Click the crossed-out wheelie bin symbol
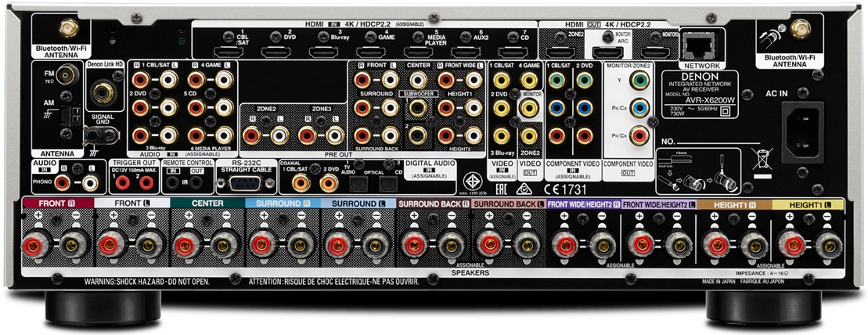868x335 pixels. (x=762, y=159)
